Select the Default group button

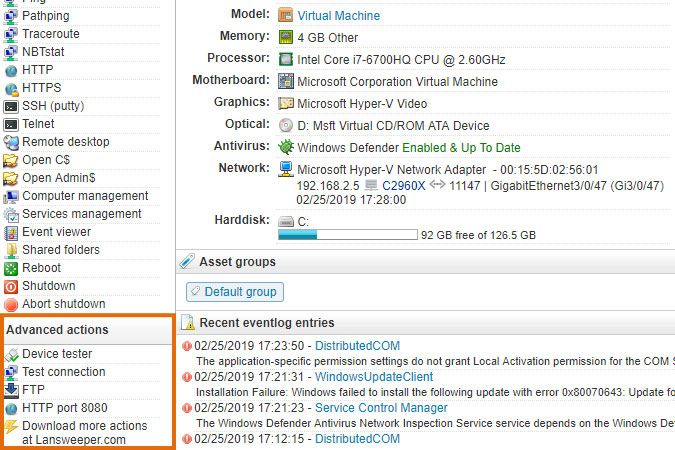tap(234, 292)
